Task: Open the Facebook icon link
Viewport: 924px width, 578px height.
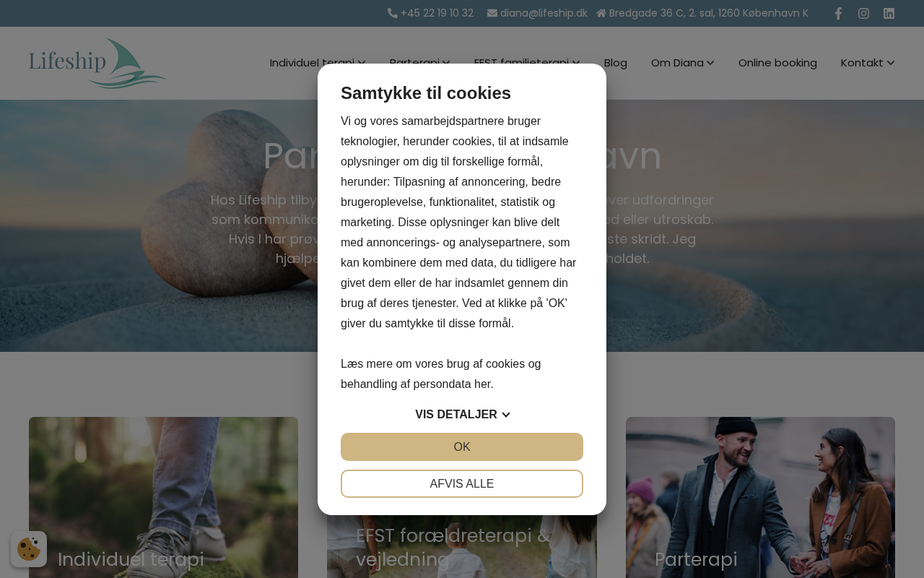Action: pyautogui.click(x=838, y=13)
